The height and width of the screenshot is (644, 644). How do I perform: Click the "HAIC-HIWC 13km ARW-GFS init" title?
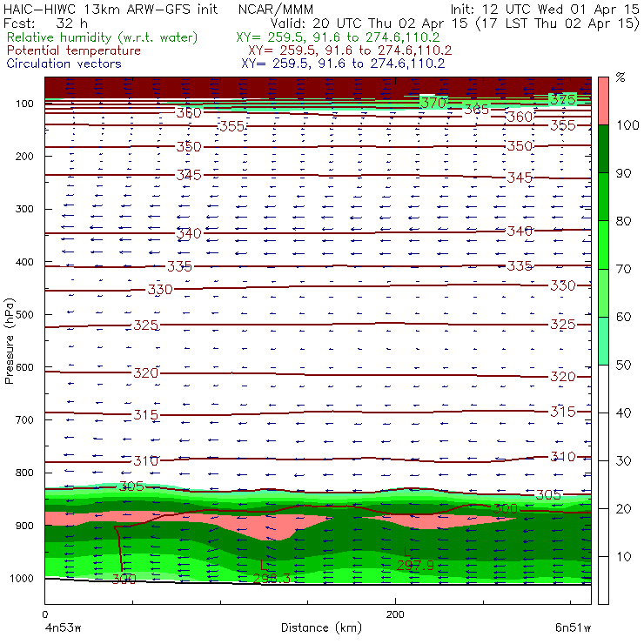click(111, 9)
